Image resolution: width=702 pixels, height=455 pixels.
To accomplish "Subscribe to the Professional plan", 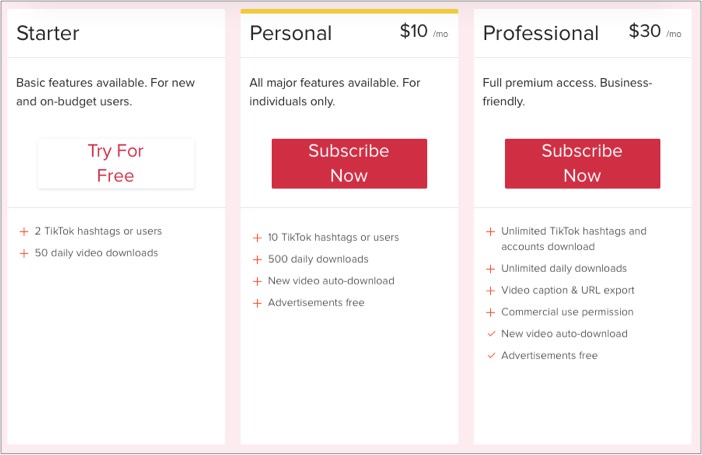I will [x=582, y=163].
